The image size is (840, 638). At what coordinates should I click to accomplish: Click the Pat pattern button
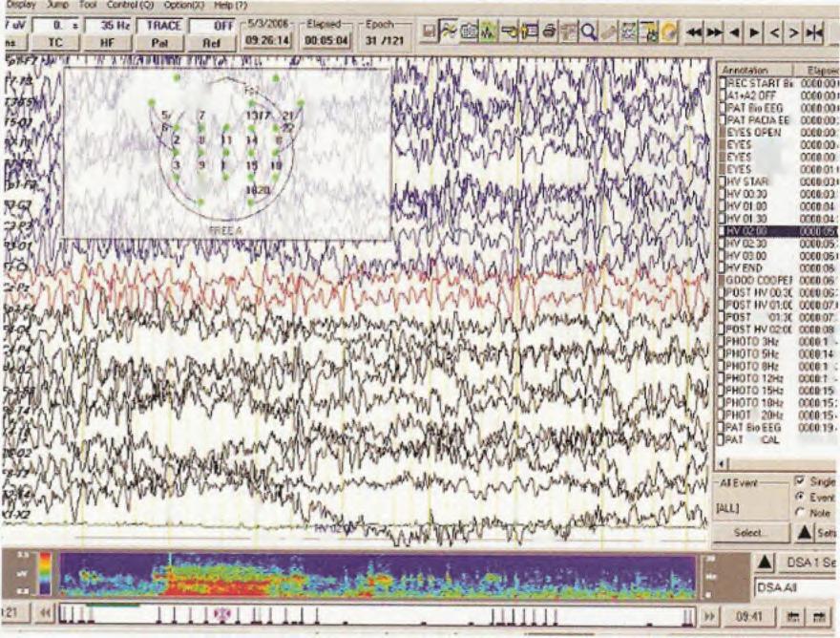coord(158,43)
